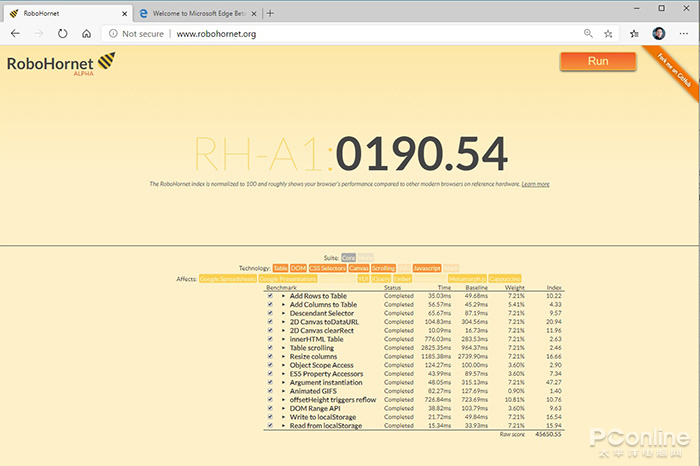
Task: Uncheck Add Columns to Table checkbox
Action: pyautogui.click(x=270, y=304)
